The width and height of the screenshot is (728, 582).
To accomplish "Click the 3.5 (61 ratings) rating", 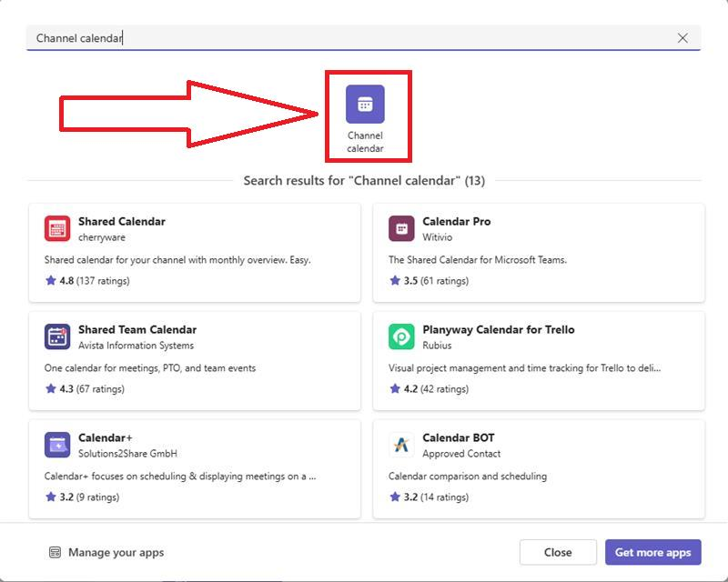I will [429, 281].
